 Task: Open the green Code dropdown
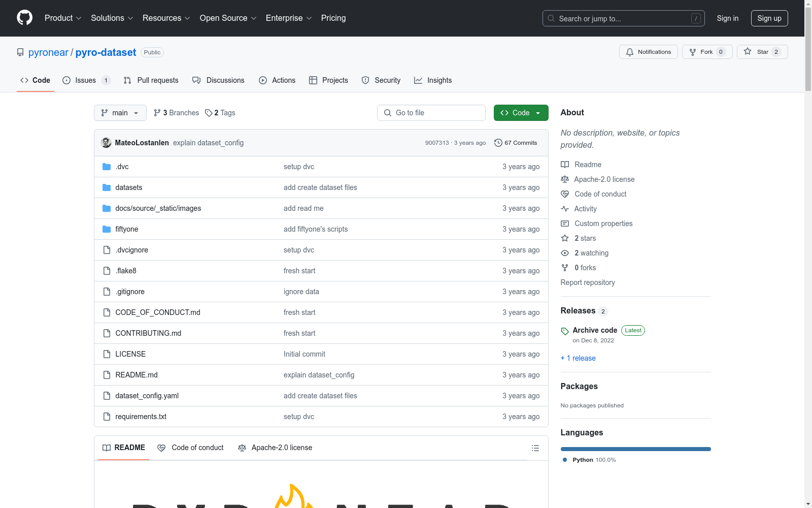(521, 113)
